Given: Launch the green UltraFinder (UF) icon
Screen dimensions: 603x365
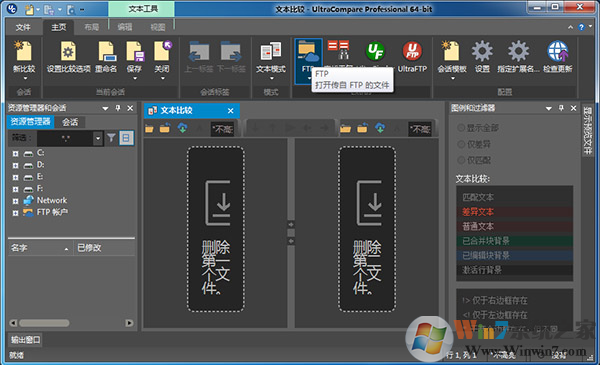Looking at the screenshot, I should (375, 52).
